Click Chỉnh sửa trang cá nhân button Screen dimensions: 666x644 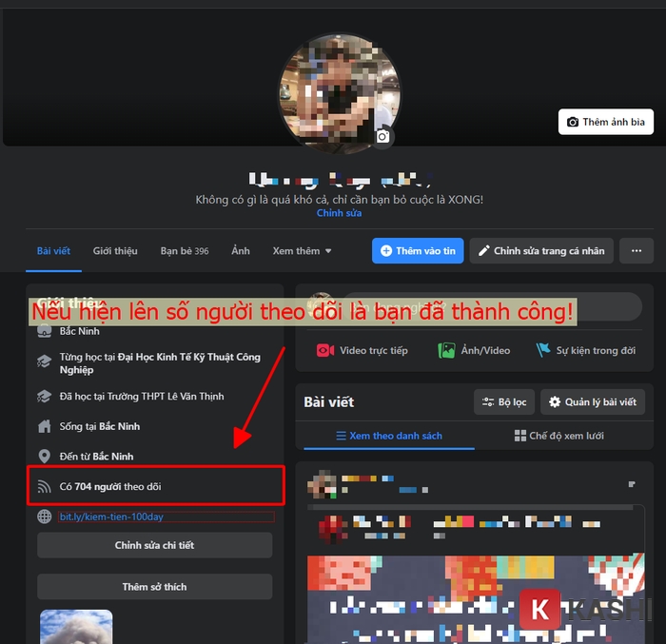click(x=541, y=250)
